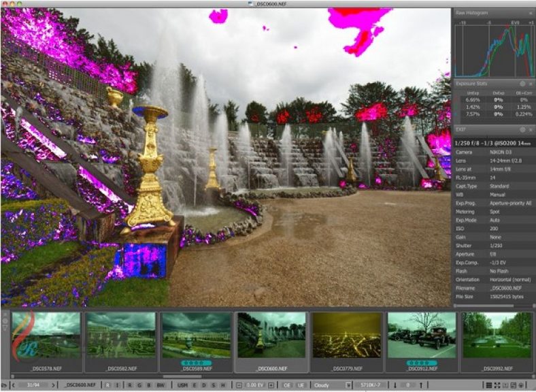Toggle the UE underexposure indicator
Image resolution: width=536 pixels, height=392 pixels.
(x=301, y=385)
